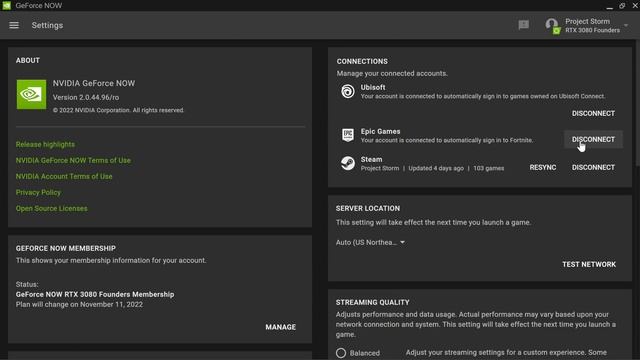Disconnect the Steam account
The image size is (640, 360).
[593, 167]
